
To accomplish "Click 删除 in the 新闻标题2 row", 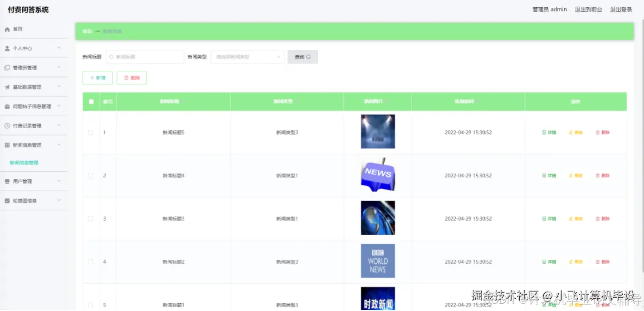I will pos(603,262).
